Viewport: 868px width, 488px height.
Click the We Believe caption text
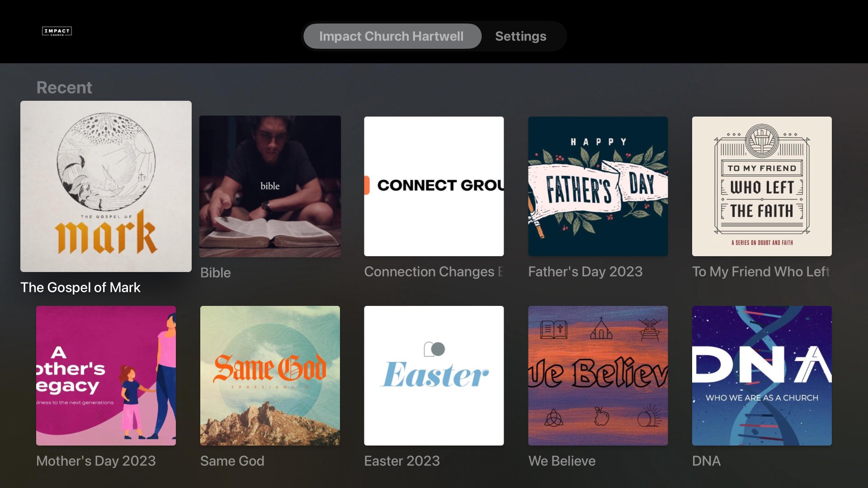(x=561, y=461)
